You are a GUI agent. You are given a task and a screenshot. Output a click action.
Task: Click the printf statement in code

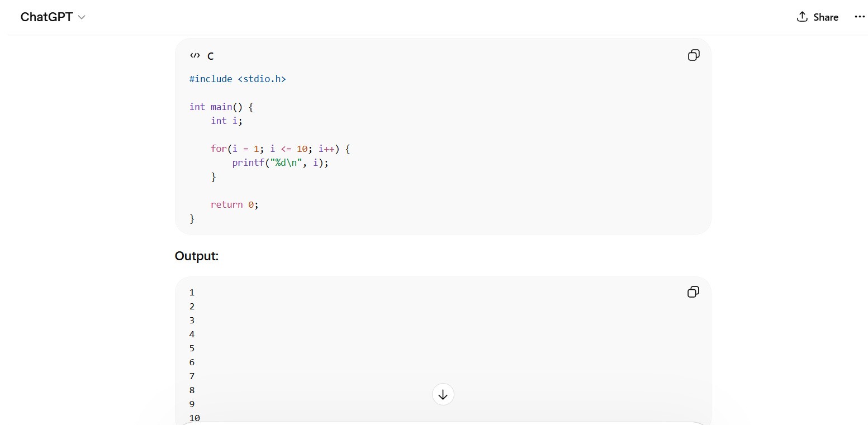pyautogui.click(x=280, y=163)
